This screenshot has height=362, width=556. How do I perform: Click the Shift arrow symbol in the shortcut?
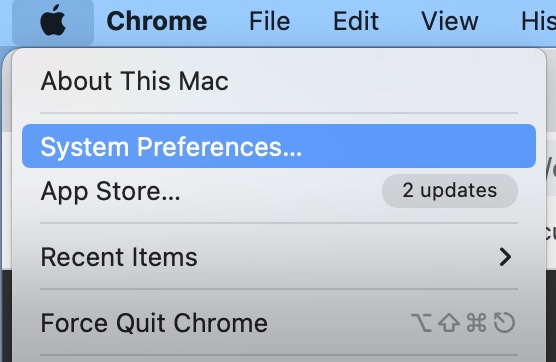[449, 323]
